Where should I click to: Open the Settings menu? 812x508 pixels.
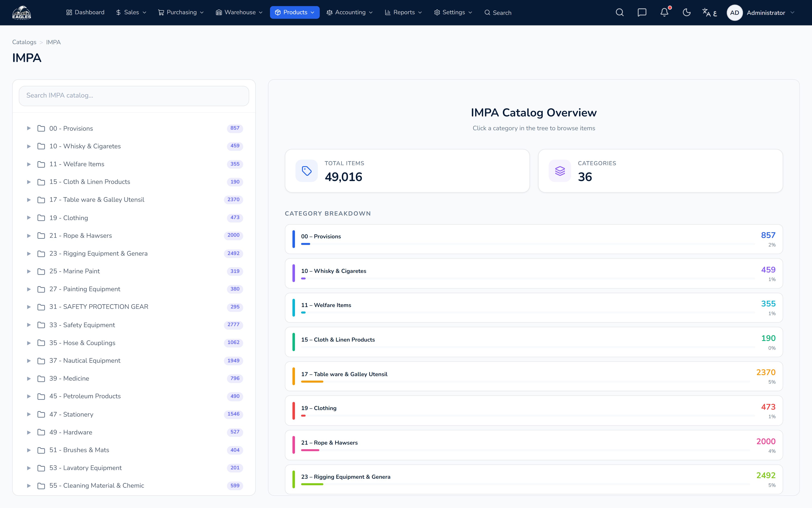tap(453, 12)
